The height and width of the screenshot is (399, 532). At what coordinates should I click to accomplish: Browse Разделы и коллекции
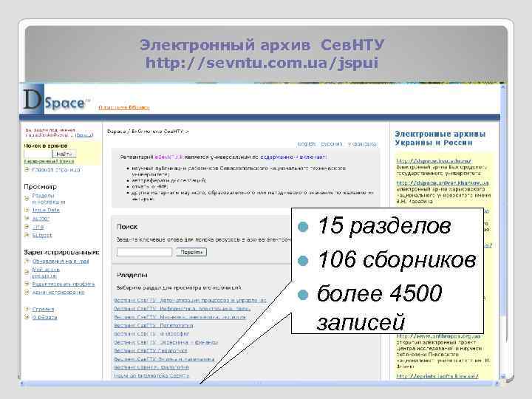(x=49, y=199)
